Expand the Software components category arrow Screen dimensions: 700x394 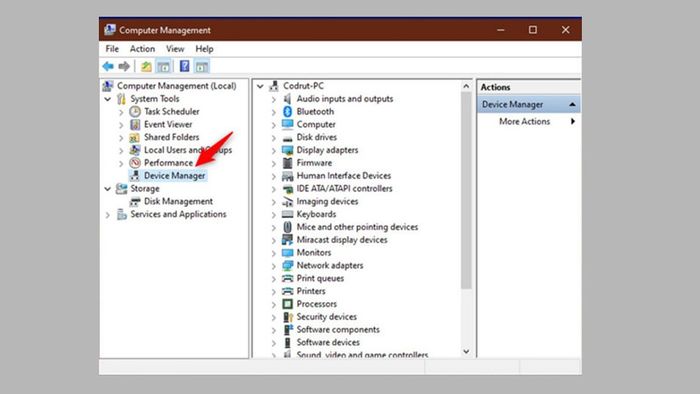click(274, 330)
